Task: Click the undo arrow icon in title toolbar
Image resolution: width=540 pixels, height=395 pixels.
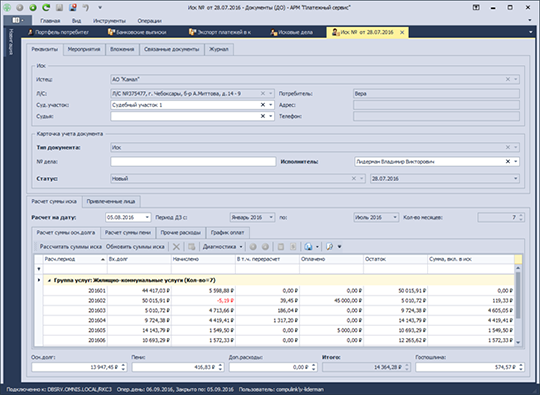Action: 85,7
